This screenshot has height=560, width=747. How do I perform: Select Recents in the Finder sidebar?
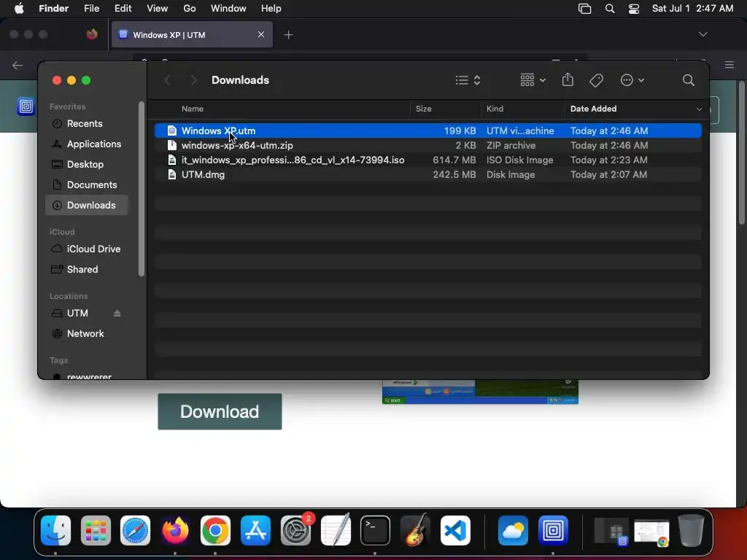(88, 123)
